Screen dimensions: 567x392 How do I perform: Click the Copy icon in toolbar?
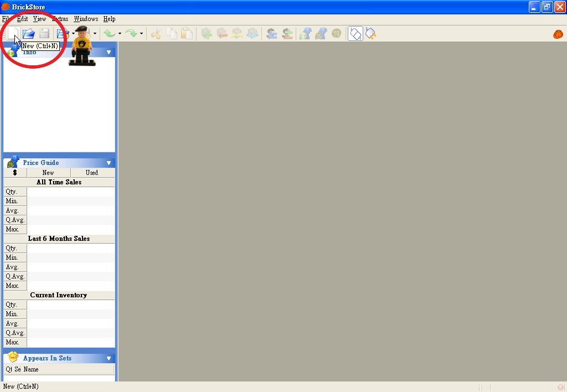172,34
